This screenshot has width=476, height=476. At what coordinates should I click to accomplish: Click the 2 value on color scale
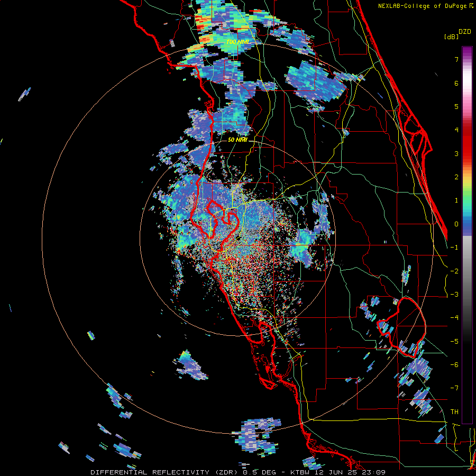click(x=456, y=177)
